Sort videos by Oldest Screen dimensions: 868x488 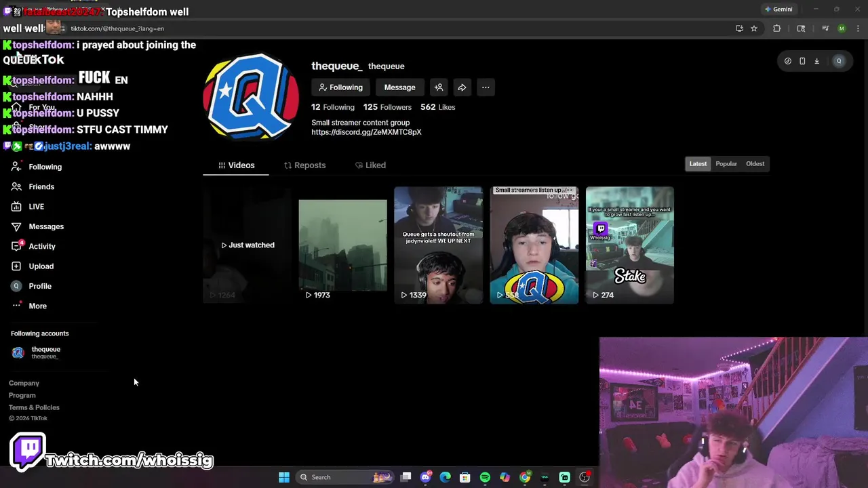tap(755, 164)
